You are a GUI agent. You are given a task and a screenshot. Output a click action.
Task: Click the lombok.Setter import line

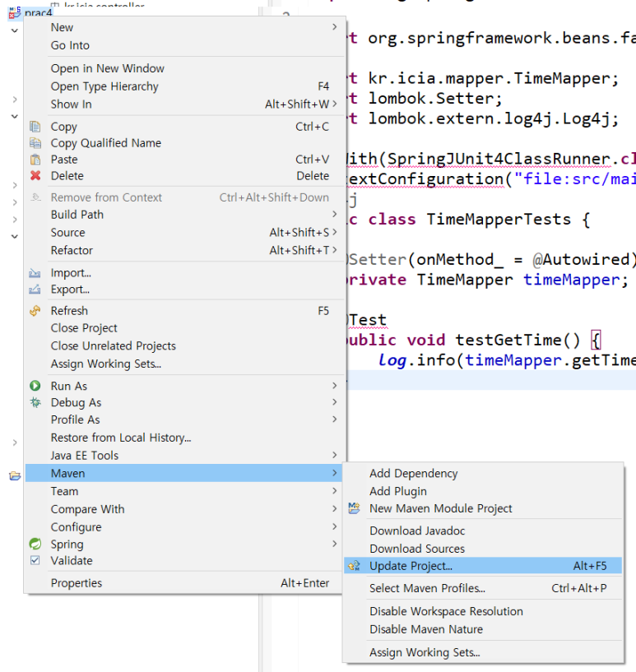click(x=425, y=99)
